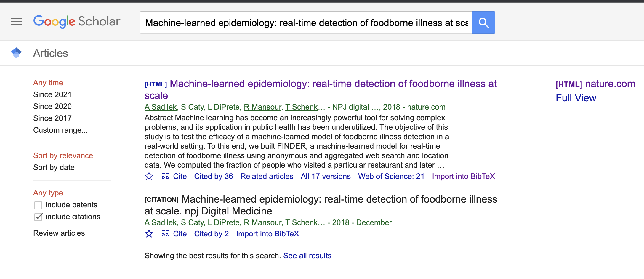Open Cited by 36 for the first result
Image resolution: width=644 pixels, height=279 pixels.
214,176
